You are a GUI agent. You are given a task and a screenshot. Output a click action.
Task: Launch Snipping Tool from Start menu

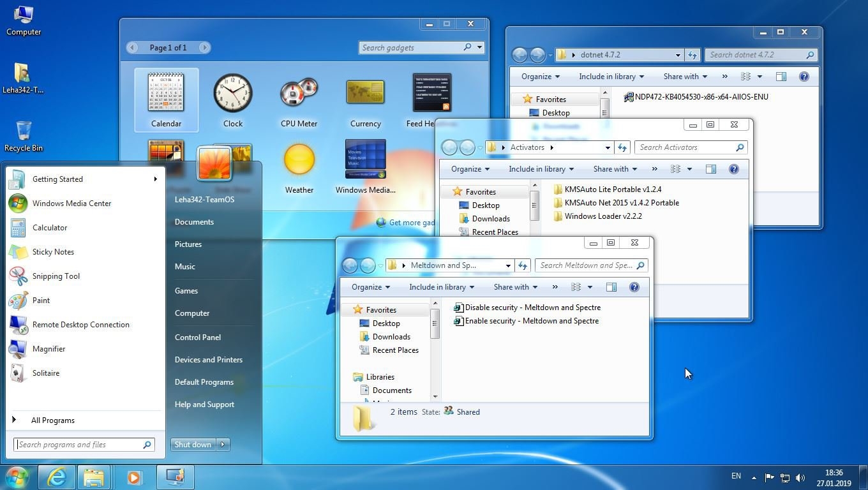tap(56, 276)
